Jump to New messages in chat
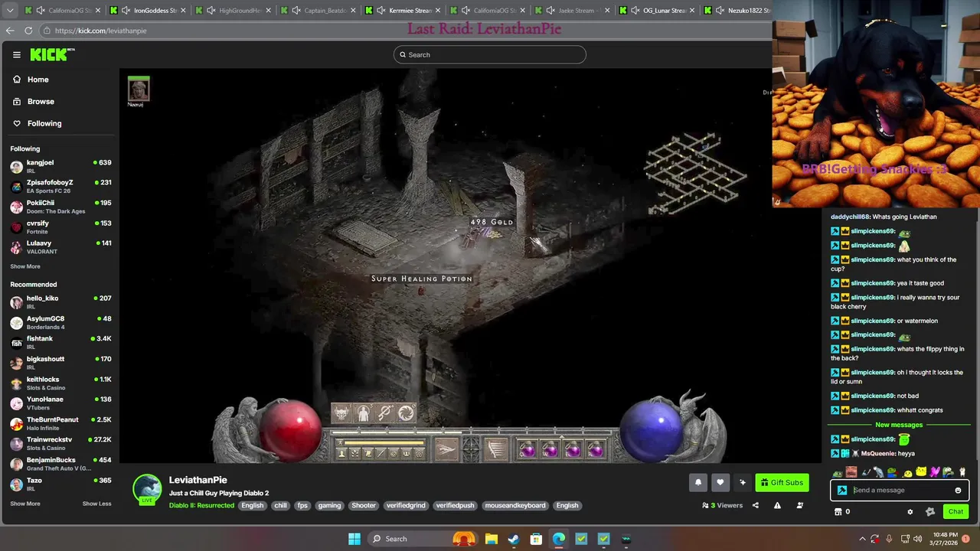 [x=899, y=425]
